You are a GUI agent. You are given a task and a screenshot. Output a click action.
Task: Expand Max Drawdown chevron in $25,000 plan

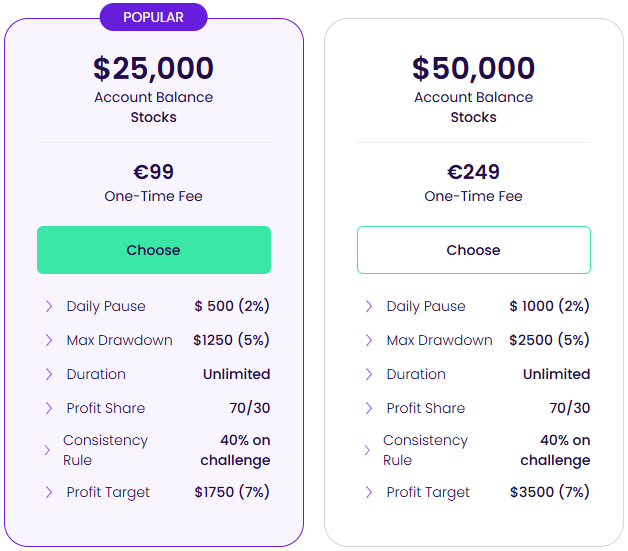point(49,340)
